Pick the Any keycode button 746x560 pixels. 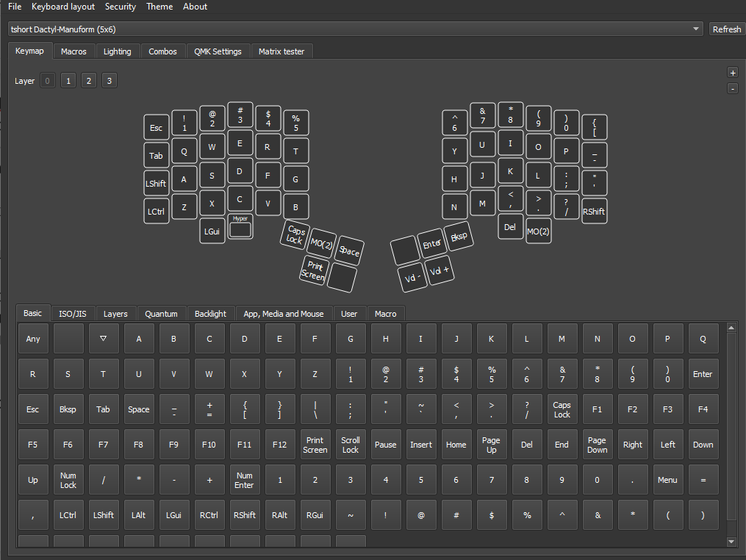coord(33,339)
